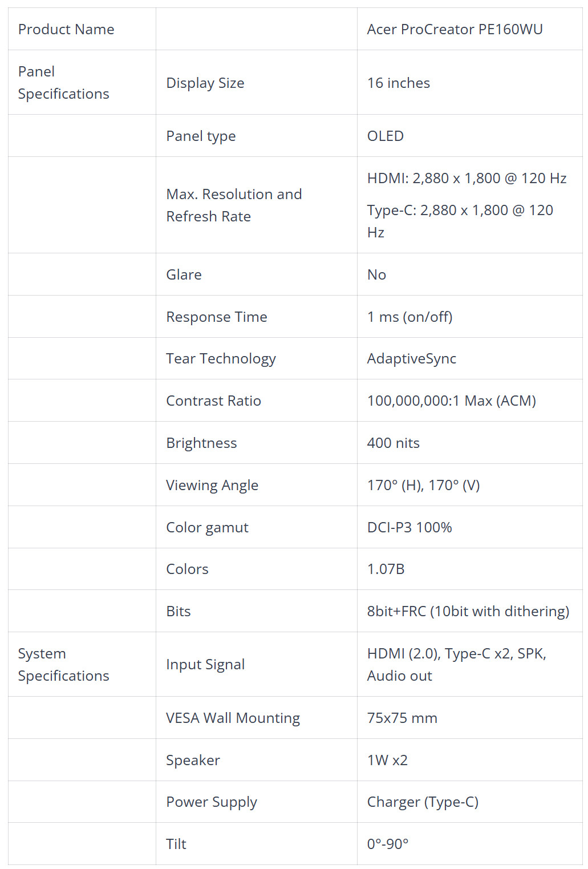
Task: Select the 400 nits brightness value
Action: tap(393, 443)
